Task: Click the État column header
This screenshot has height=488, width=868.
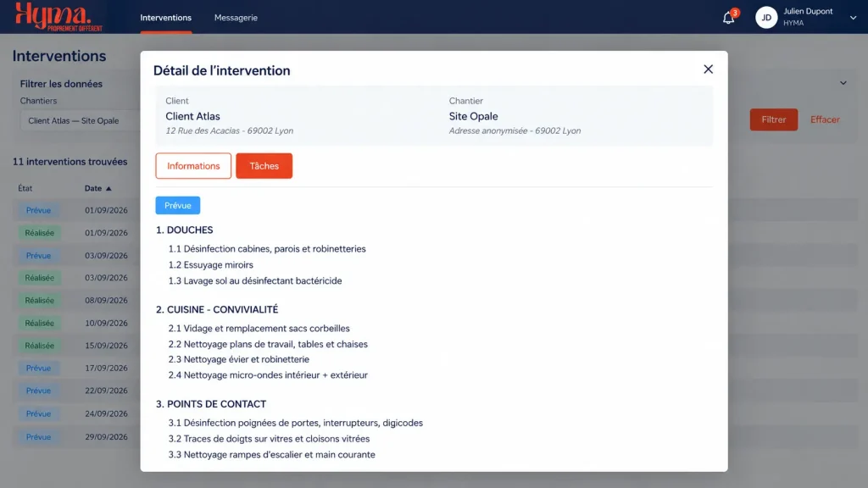Action: click(x=25, y=188)
